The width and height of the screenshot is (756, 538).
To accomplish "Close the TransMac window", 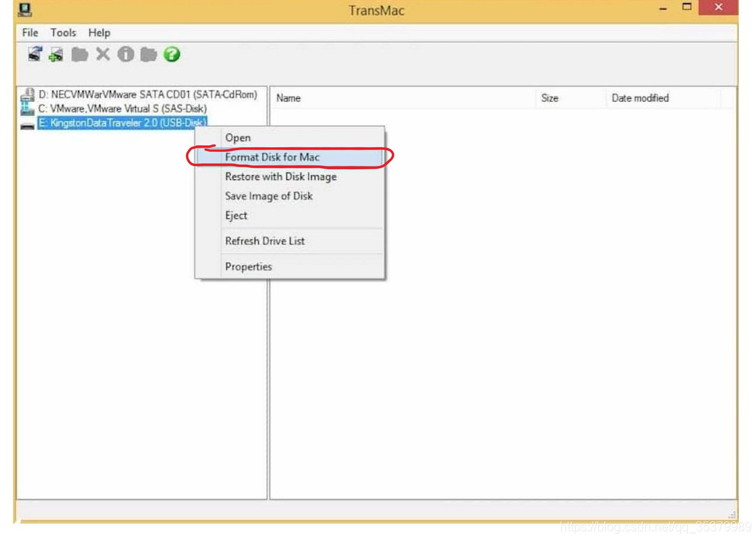I will click(718, 7).
